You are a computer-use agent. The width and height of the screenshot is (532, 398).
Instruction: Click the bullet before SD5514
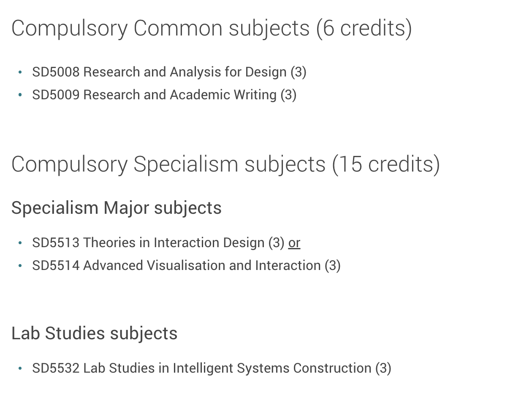pyautogui.click(x=20, y=266)
